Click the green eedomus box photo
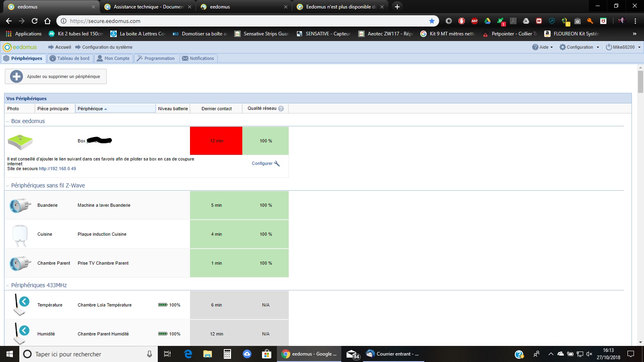This screenshot has width=644, height=362. pos(20,142)
